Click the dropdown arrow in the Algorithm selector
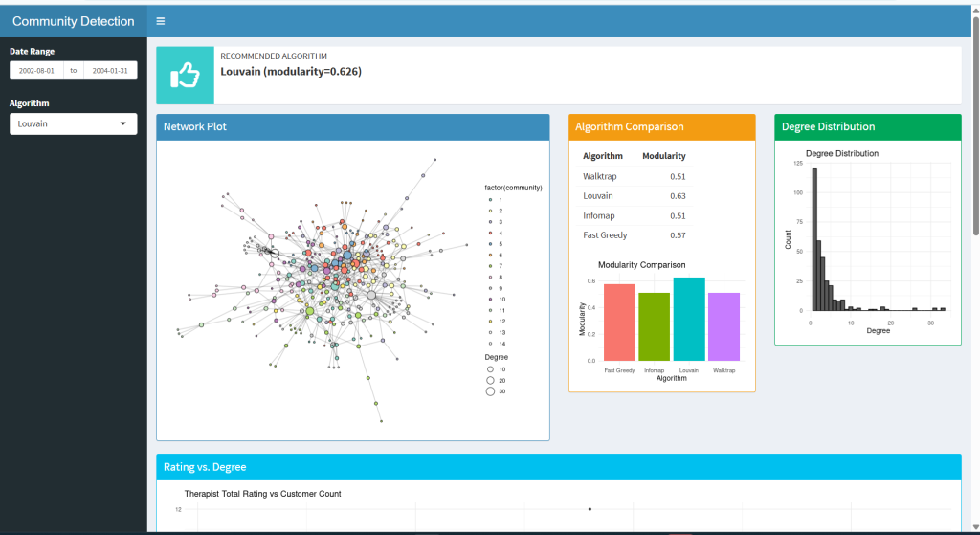This screenshot has height=535, width=980. [x=122, y=123]
